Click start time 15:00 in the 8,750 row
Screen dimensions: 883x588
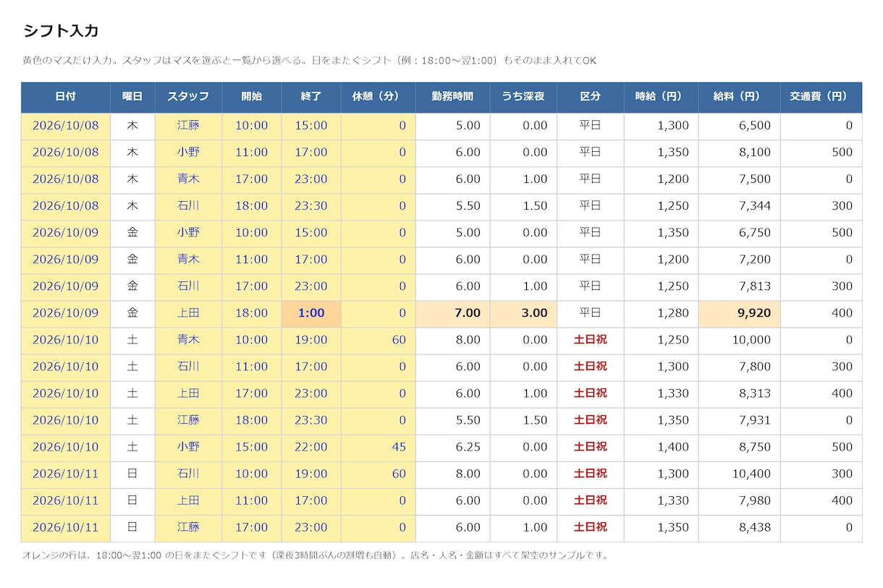point(252,447)
